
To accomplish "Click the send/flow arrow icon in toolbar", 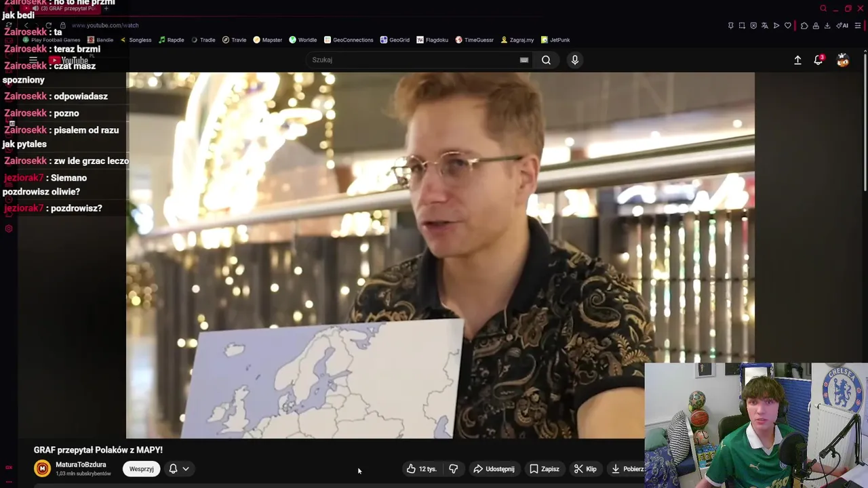I will point(776,26).
